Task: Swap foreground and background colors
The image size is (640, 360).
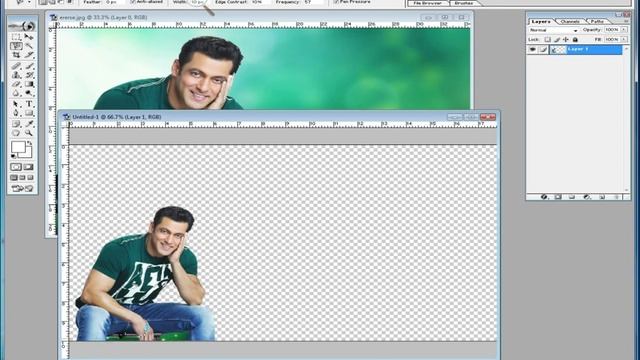Action: (30, 143)
